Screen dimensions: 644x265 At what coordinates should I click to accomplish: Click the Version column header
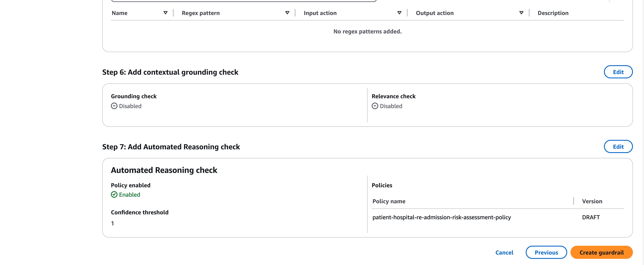tap(592, 201)
